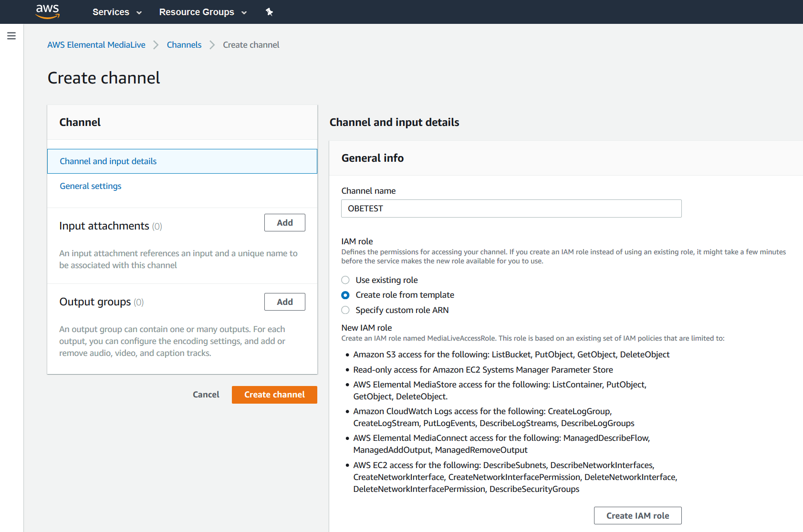This screenshot has width=803, height=532.
Task: Click the 'General info' heading
Action: [373, 158]
